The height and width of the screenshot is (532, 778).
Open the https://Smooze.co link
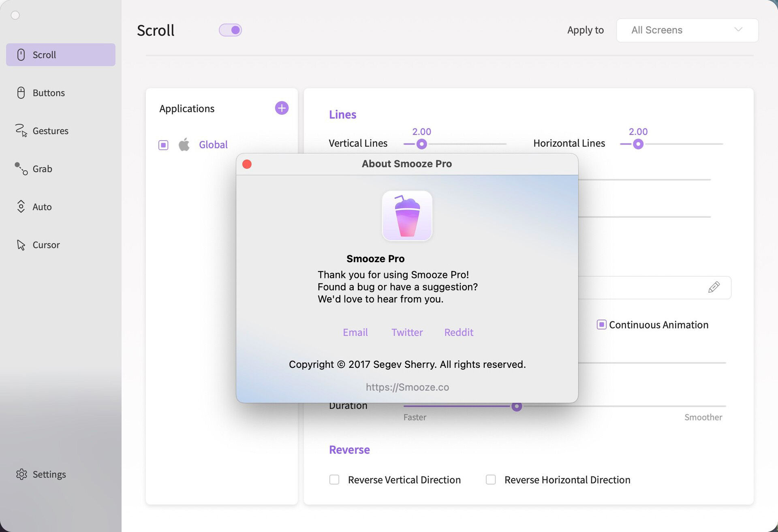(x=407, y=387)
